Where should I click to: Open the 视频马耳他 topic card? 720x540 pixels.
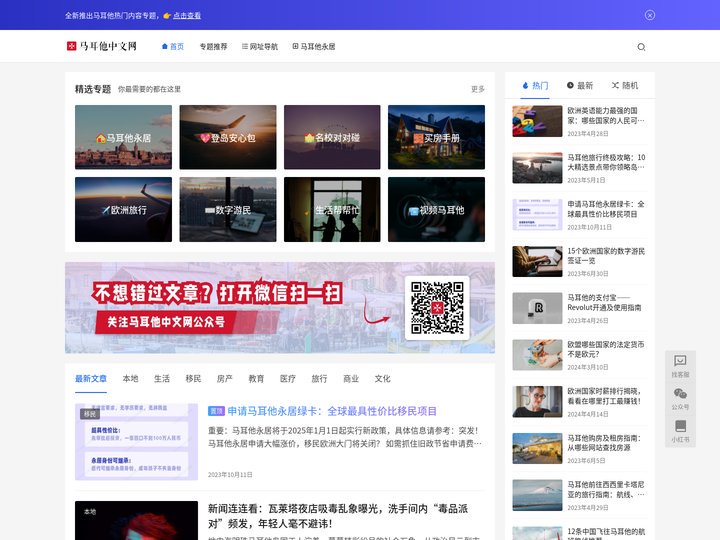(x=436, y=209)
